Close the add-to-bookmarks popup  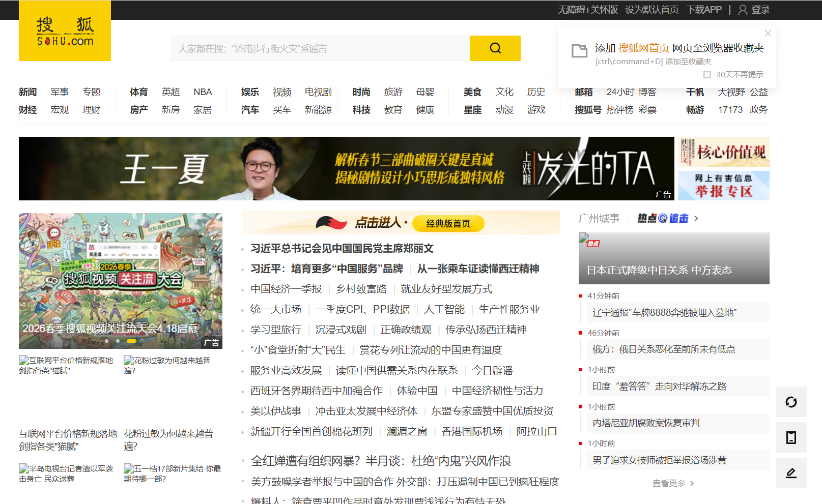point(768,33)
